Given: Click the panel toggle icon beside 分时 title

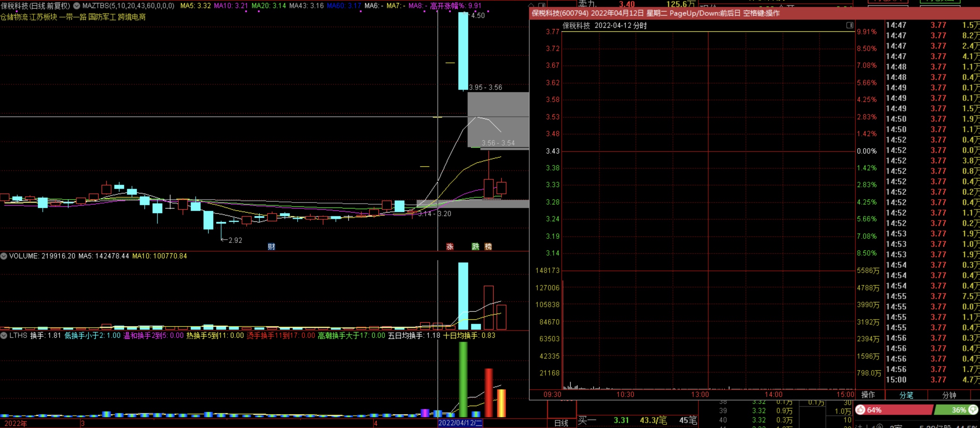Looking at the screenshot, I should [849, 25].
